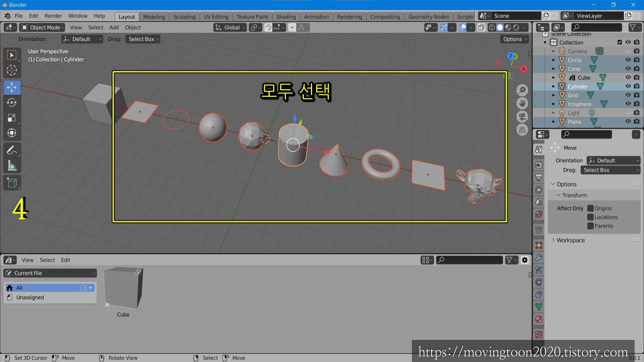The image size is (644, 362).
Task: Open the Options dropdown in viewport
Action: (x=515, y=39)
